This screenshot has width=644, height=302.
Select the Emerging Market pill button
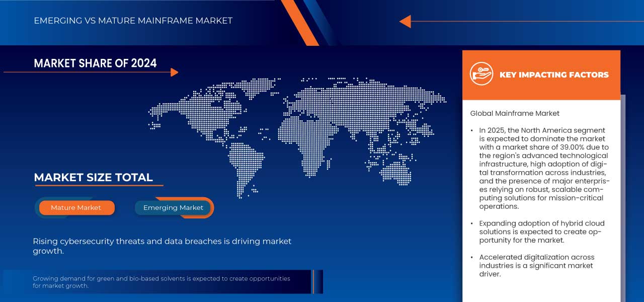point(173,207)
